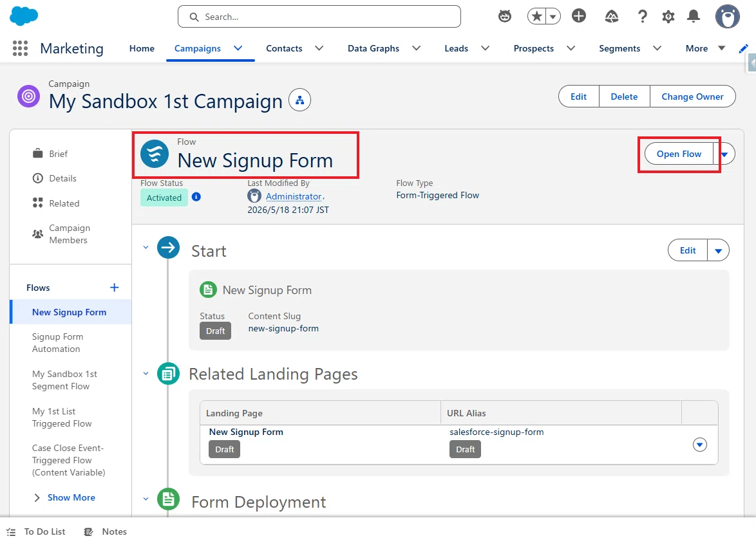This screenshot has height=545, width=756.
Task: Open the More navigation menu
Action: [x=705, y=48]
